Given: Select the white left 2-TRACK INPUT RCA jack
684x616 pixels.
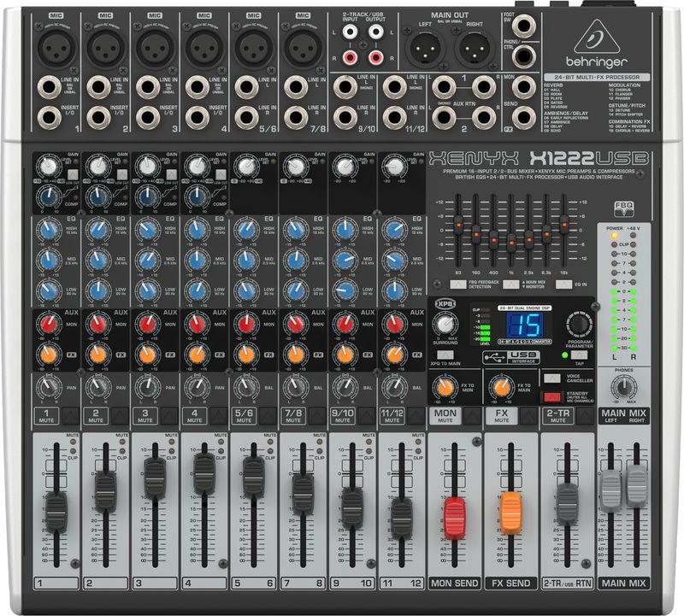Looking at the screenshot, I should [350, 32].
